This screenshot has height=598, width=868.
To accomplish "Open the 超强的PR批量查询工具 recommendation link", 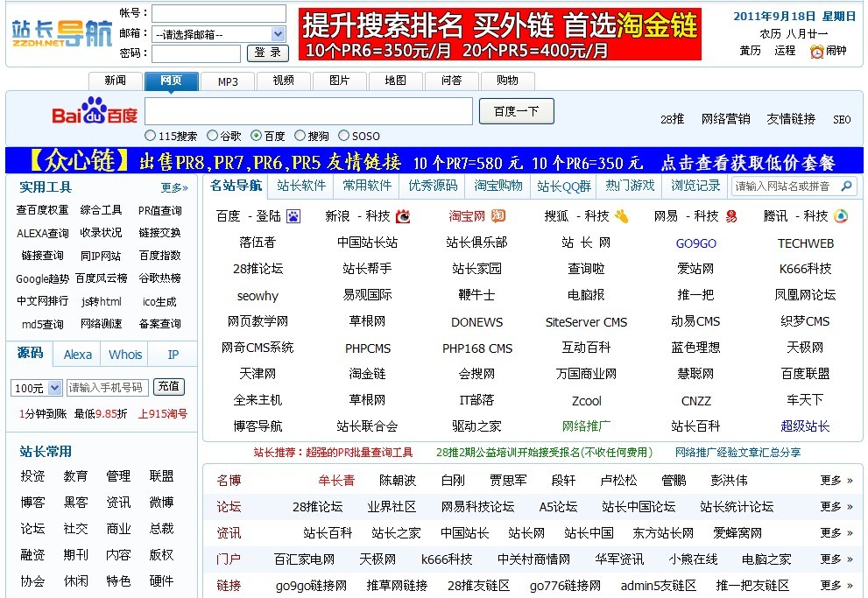I will [359, 453].
